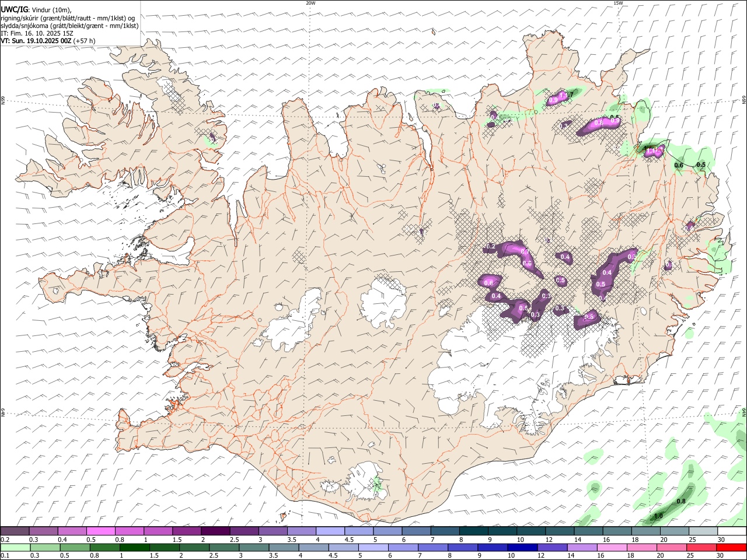The image size is (747, 560).
Task: Click black 0.5 label by the east coast contour
Action: point(701,165)
